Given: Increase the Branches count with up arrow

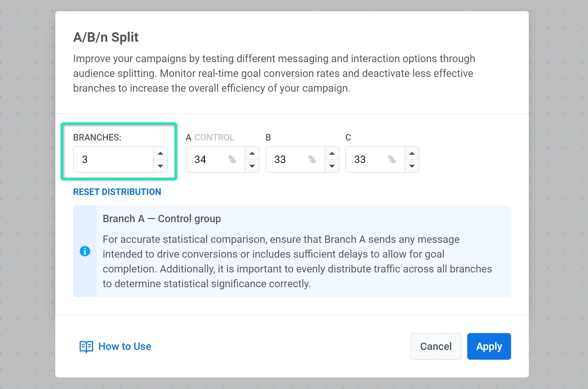Looking at the screenshot, I should 160,153.
